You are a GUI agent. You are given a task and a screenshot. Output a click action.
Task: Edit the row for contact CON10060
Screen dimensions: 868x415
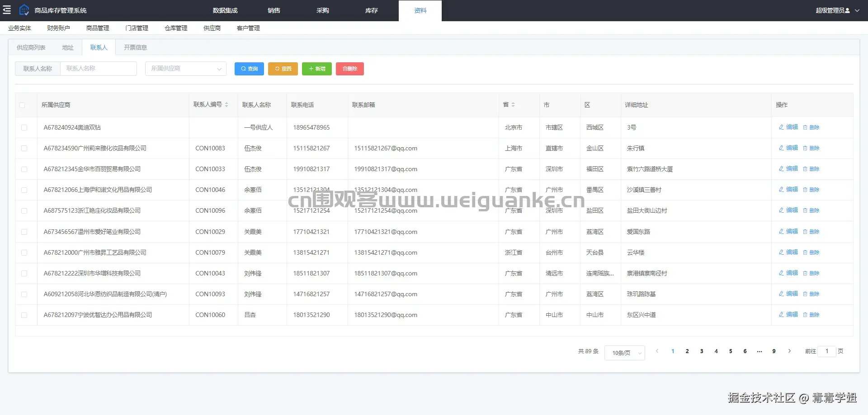tap(788, 315)
